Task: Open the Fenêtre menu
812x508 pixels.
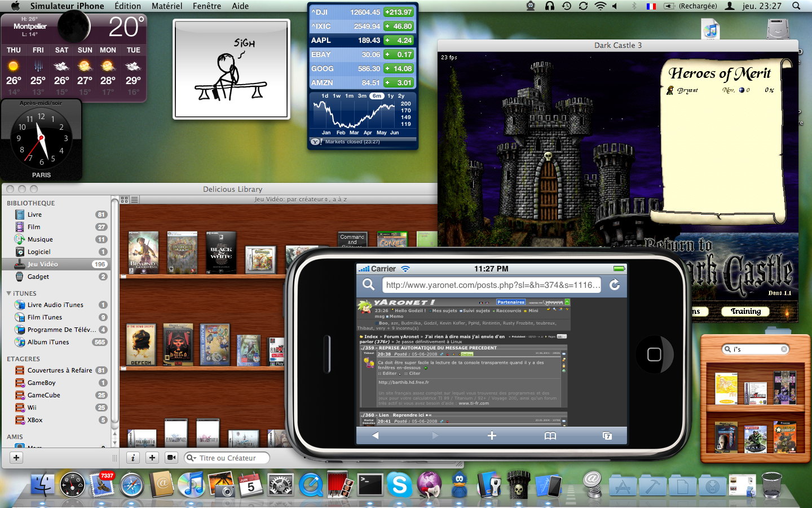Action: [x=206, y=6]
